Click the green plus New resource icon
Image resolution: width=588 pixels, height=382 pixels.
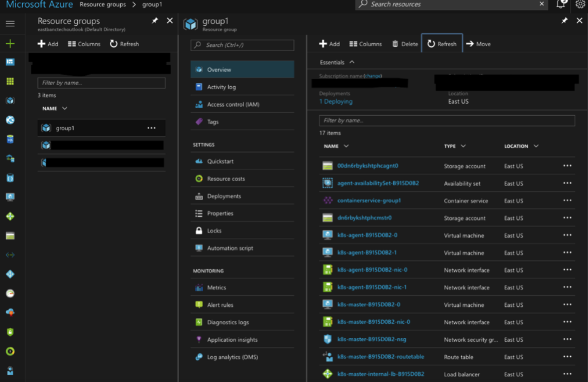[x=10, y=43]
